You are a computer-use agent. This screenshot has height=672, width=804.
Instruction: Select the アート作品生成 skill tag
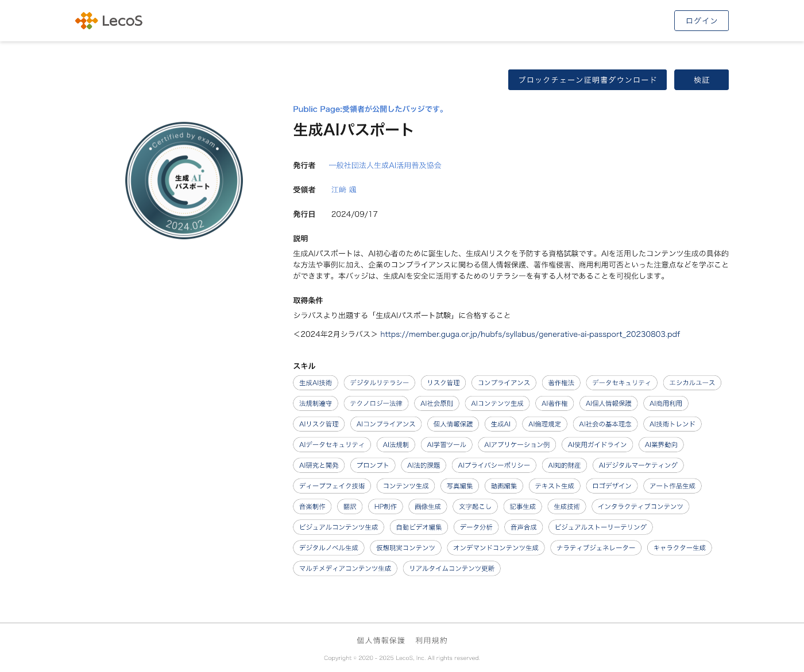672,486
